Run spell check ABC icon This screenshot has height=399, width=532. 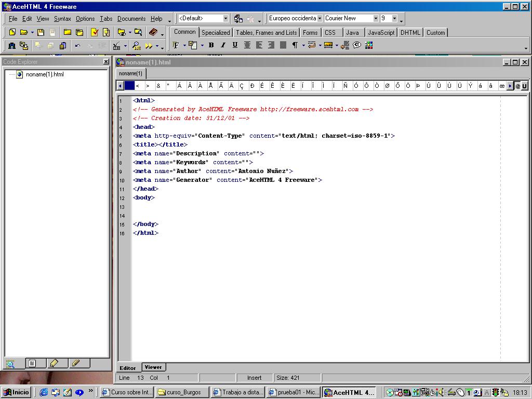tap(116, 46)
